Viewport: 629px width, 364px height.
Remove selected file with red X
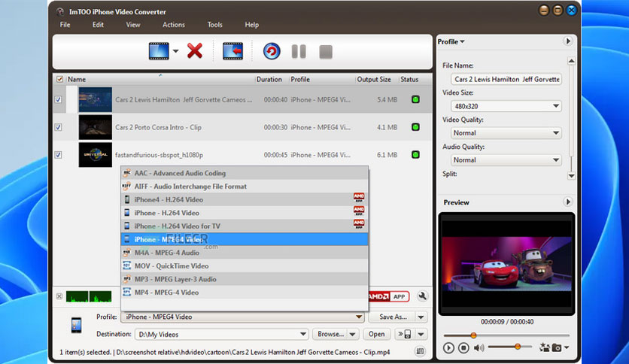coord(195,51)
